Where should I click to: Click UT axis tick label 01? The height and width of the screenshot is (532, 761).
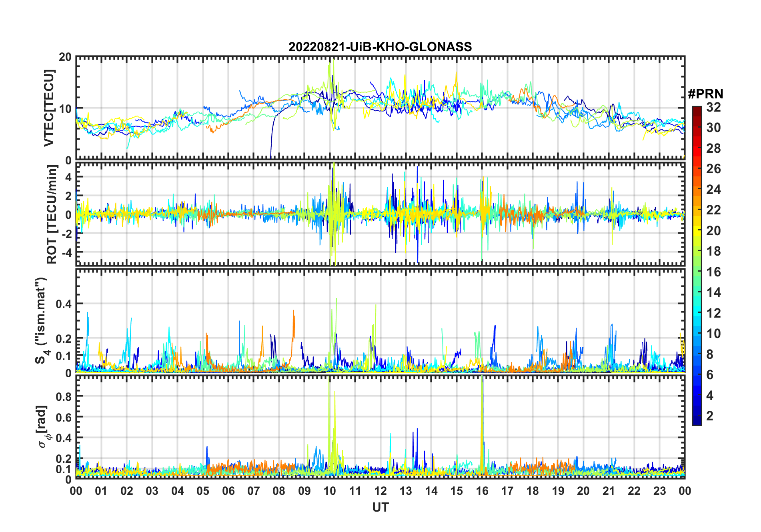[101, 491]
